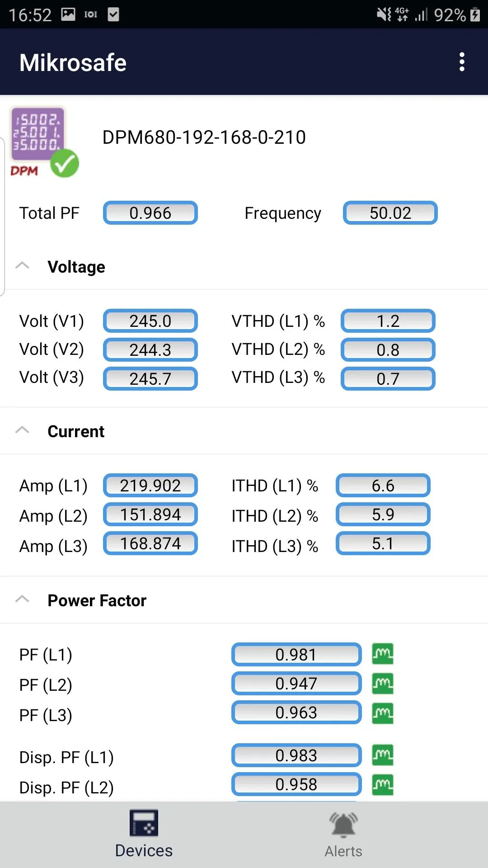Tap the device name DPM680-192-168-0-210
Screen dimensions: 488x868
coord(204,137)
